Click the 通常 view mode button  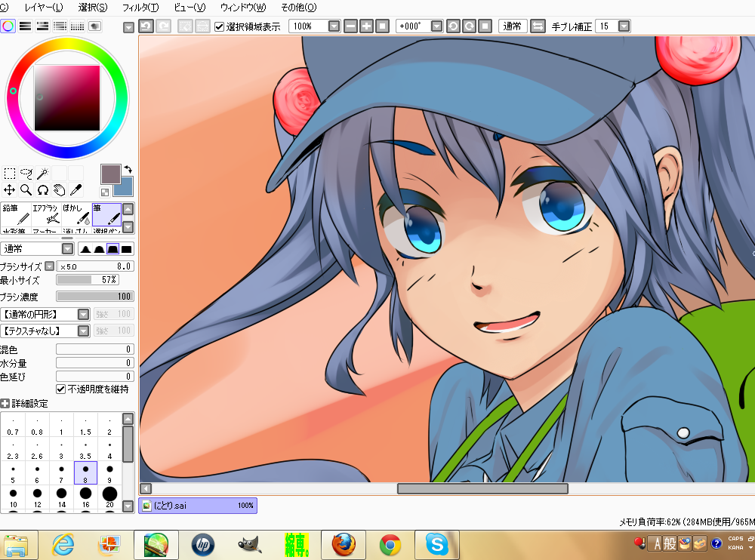pos(513,26)
